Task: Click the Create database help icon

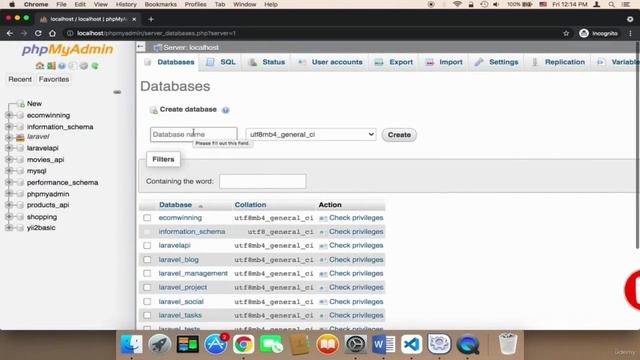Action: (x=225, y=110)
